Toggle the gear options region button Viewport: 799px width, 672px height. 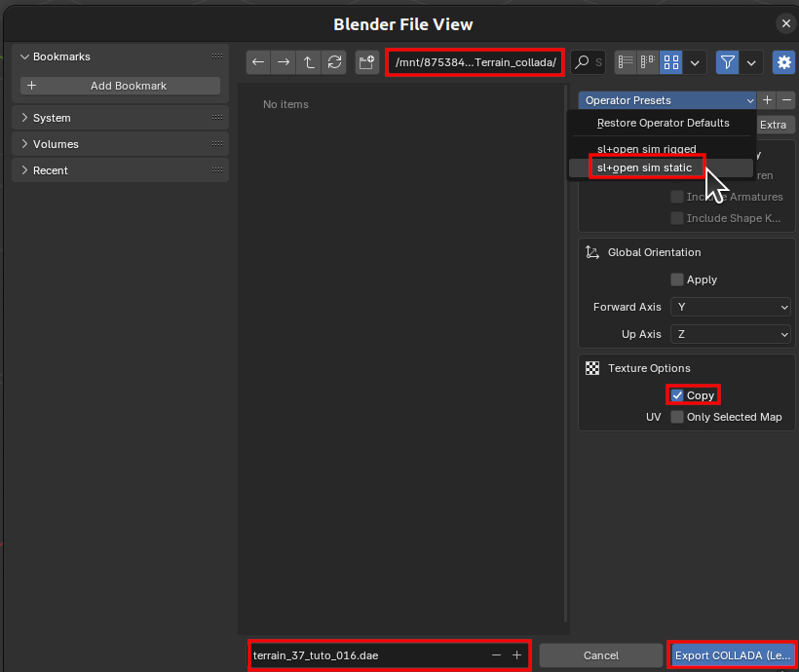[783, 62]
